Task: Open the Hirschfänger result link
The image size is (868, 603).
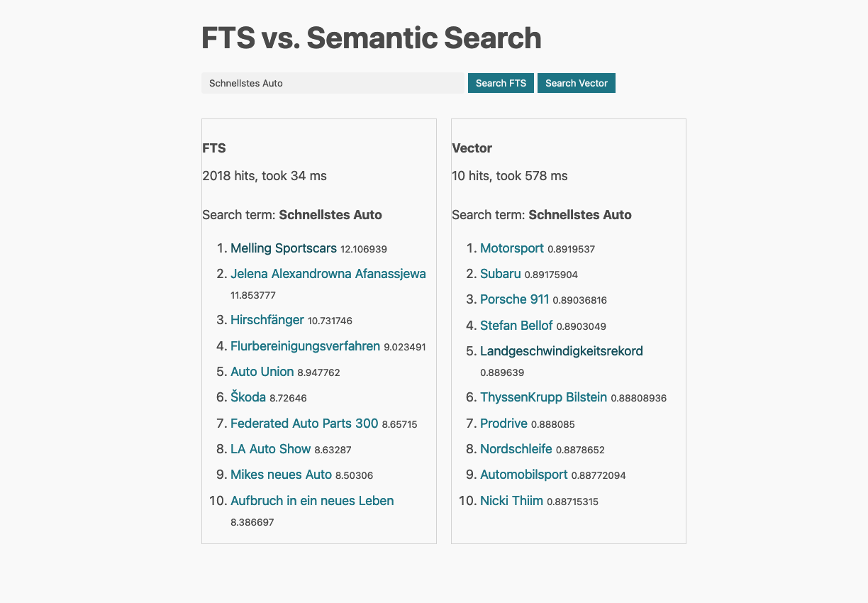Action: [267, 320]
